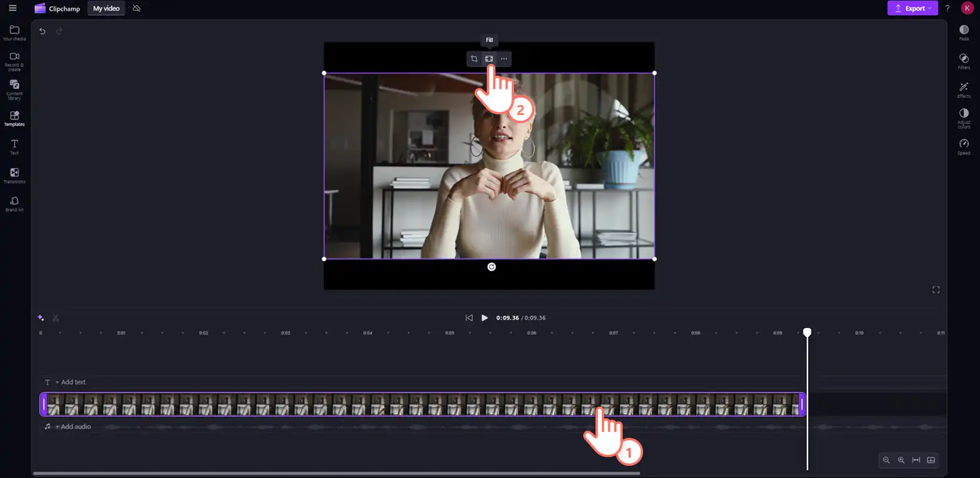Expand the Export dropdown button
The height and width of the screenshot is (478, 980).
pos(912,8)
